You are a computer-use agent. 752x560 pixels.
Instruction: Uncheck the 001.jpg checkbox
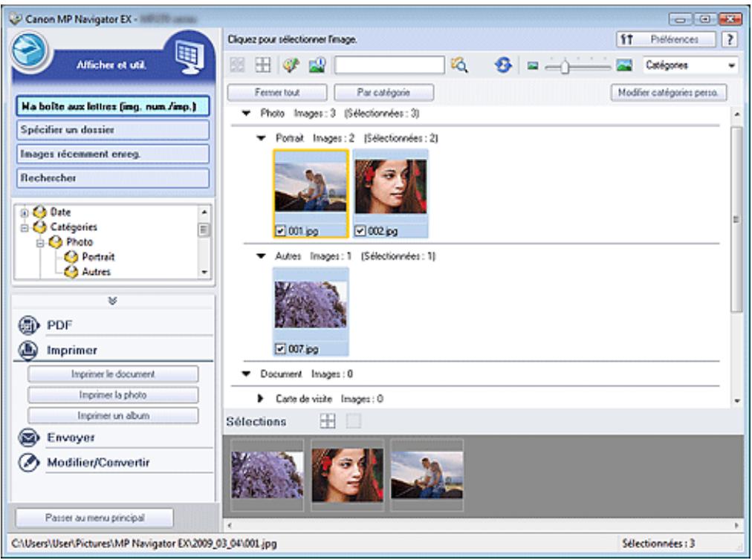281,231
